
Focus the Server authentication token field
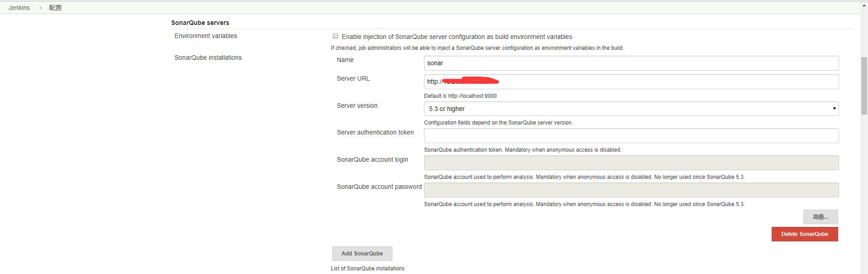[x=631, y=136]
